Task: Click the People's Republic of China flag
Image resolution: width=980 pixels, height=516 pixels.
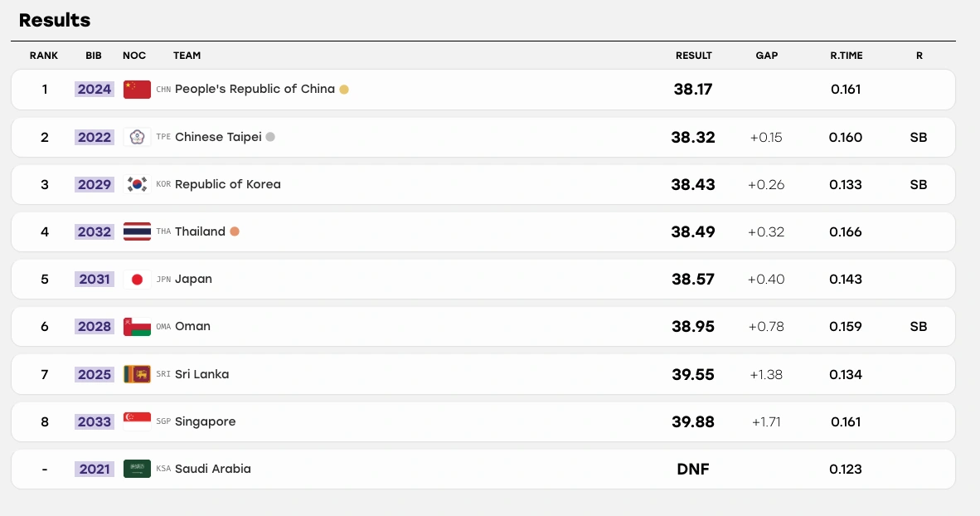Action: click(137, 90)
